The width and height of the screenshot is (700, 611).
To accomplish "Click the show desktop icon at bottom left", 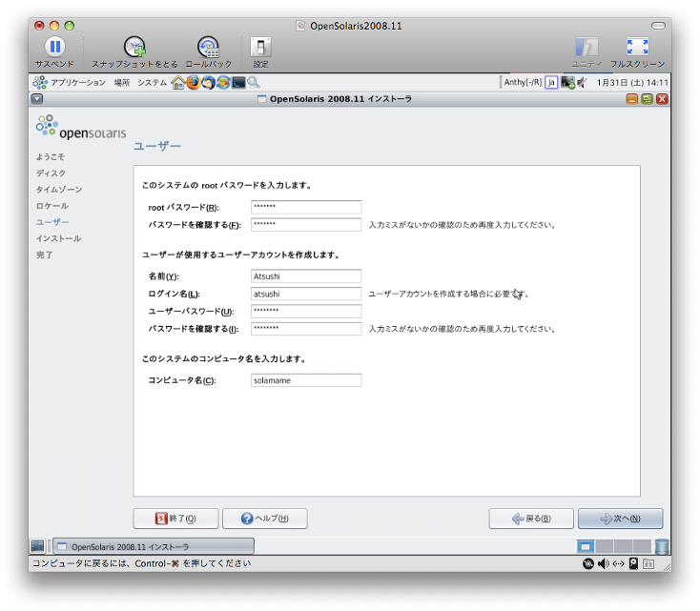I will (x=37, y=546).
